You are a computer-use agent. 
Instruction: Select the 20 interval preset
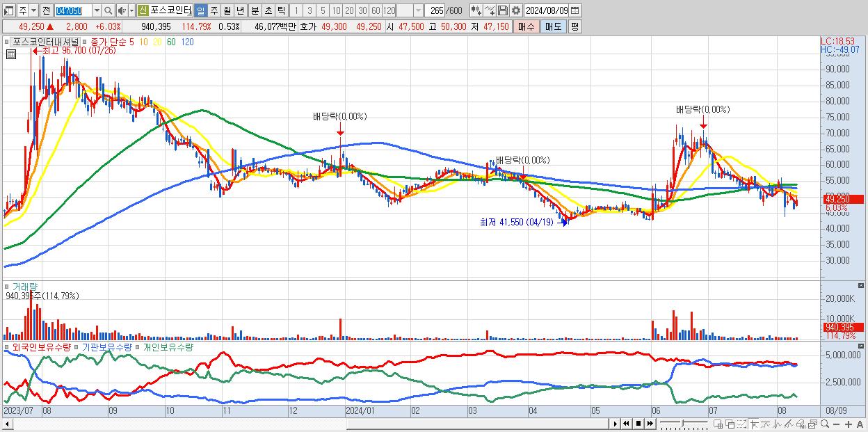[349, 10]
